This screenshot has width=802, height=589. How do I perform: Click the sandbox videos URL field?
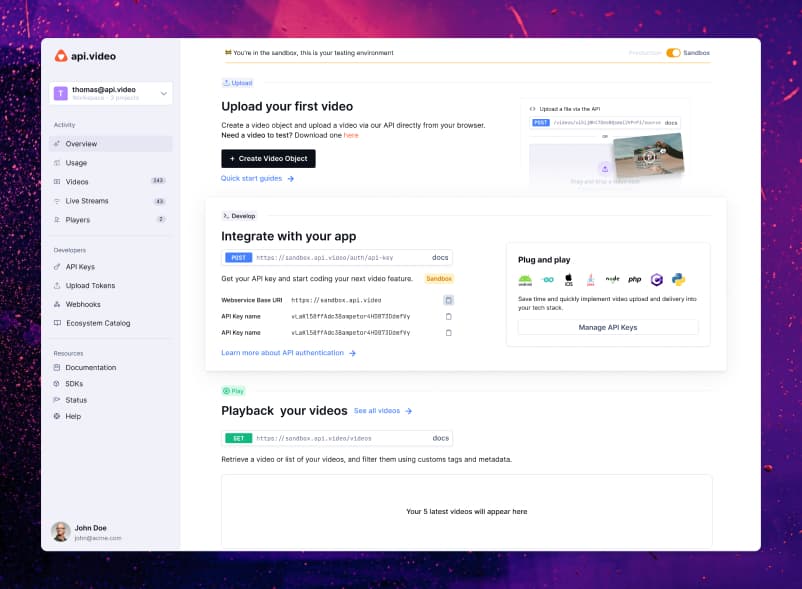tap(337, 438)
